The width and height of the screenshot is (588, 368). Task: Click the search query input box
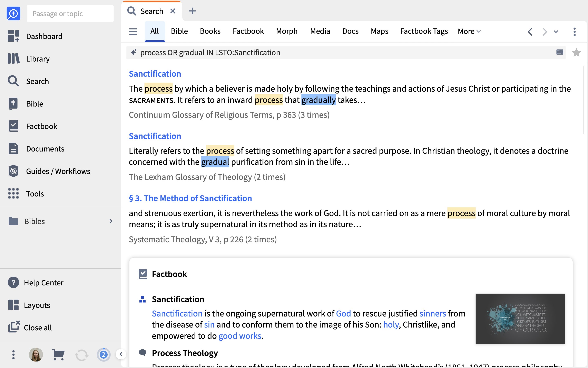point(346,52)
